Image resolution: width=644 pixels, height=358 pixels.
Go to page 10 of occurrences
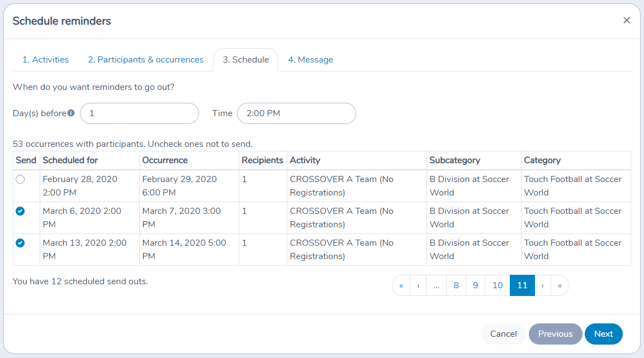click(498, 285)
